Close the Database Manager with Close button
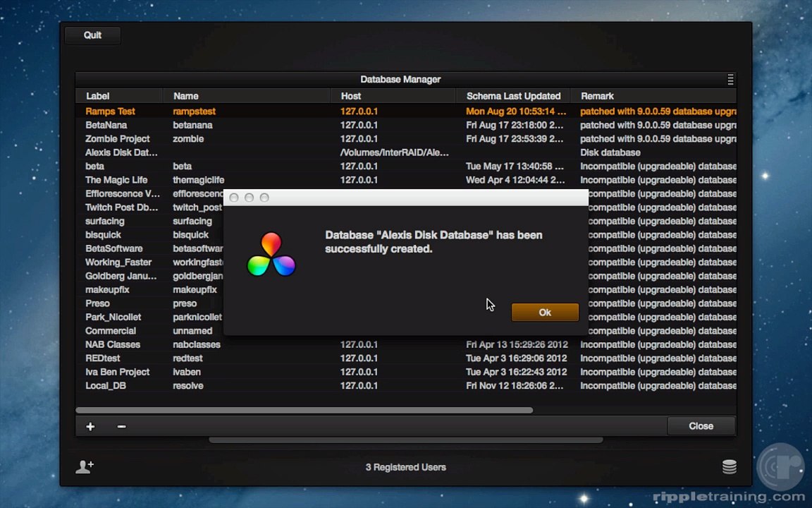The width and height of the screenshot is (812, 508). coord(701,426)
